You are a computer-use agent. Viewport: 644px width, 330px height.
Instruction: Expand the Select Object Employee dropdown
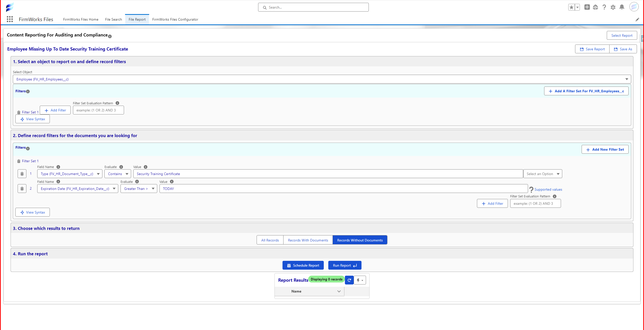click(x=322, y=79)
